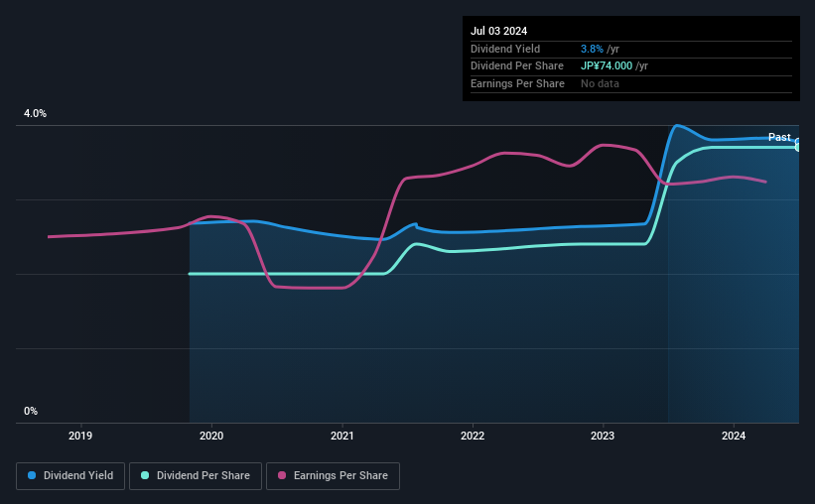Select the 2019 x-axis label

coord(80,436)
